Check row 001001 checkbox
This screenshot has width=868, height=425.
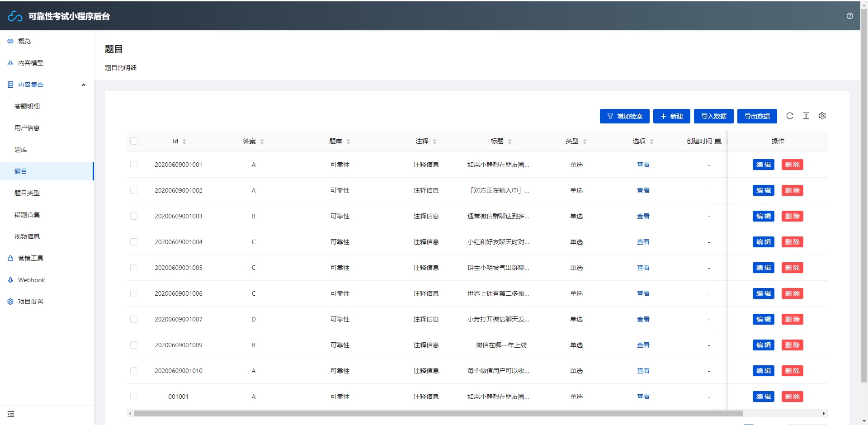134,397
